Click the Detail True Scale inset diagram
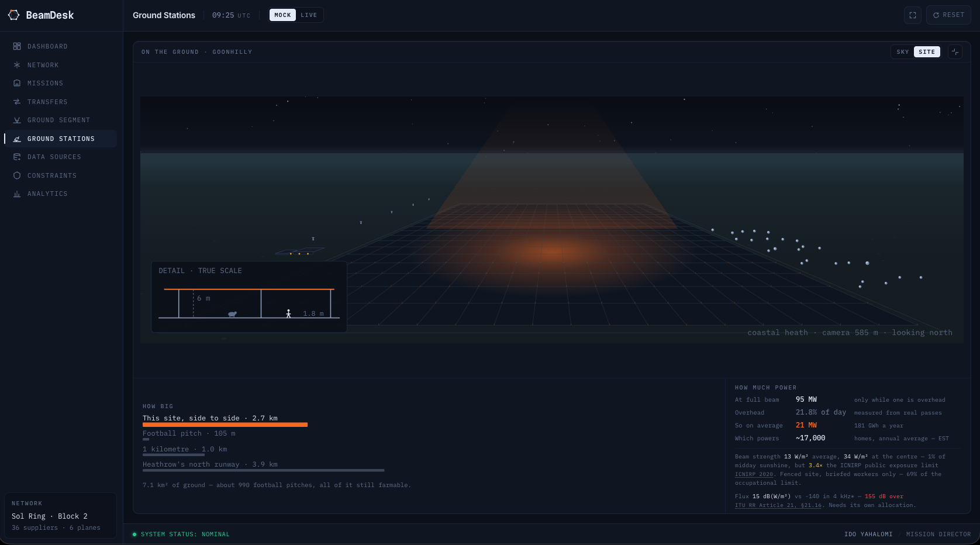 pos(249,297)
